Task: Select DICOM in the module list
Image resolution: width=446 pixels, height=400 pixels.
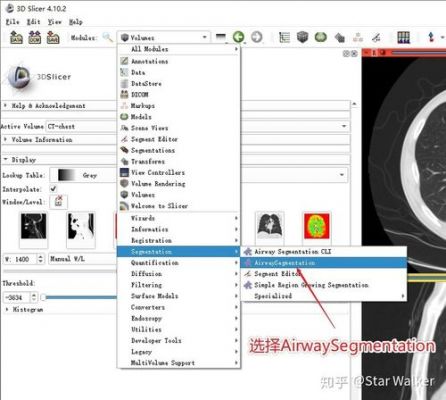Action: coord(179,94)
